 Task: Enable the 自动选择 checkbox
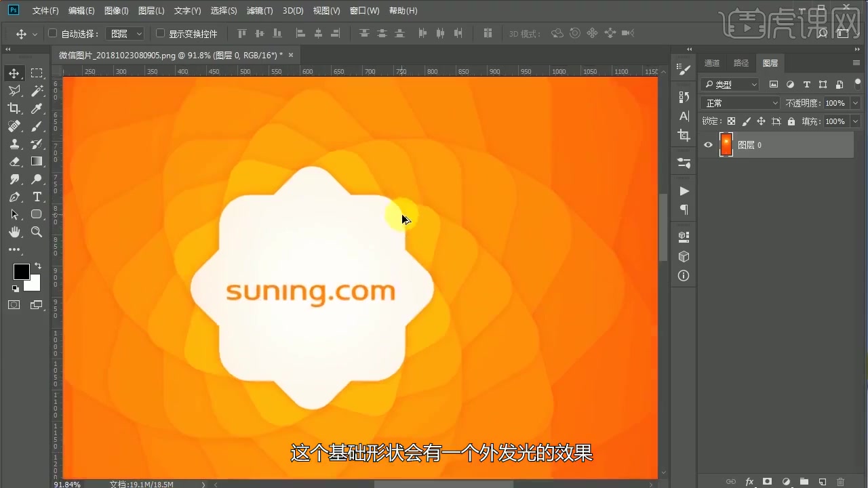(x=53, y=33)
